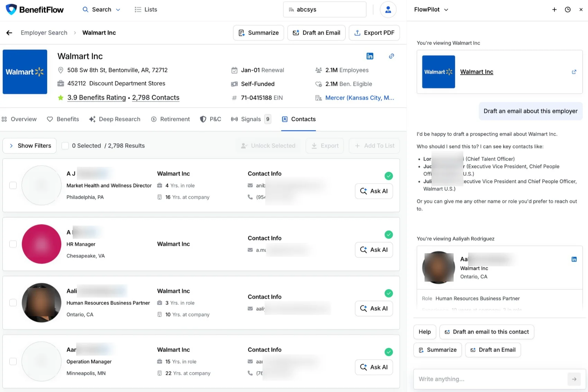Go back with the left arrow
Image resolution: width=588 pixels, height=392 pixels.
9,33
